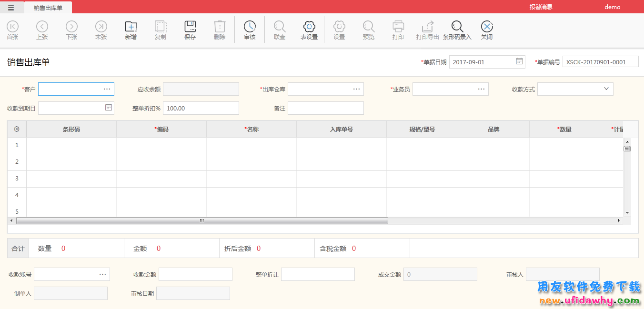Viewport: 644px width, 309px height.
Task: Click the 整单折扣% input field
Action: pos(201,108)
